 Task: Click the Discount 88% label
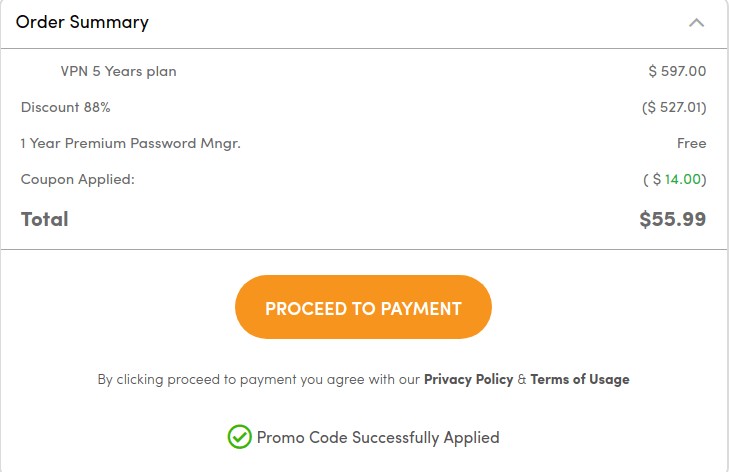coord(65,107)
